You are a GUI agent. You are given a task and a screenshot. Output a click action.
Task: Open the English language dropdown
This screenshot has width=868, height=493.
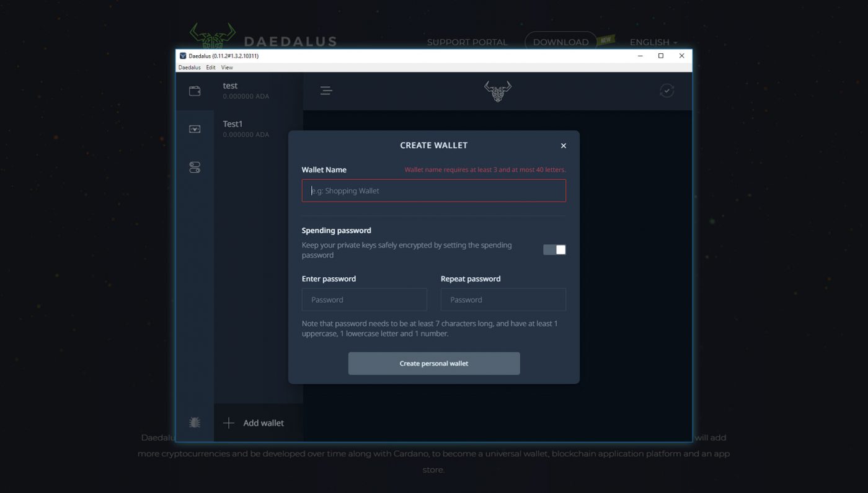[653, 42]
